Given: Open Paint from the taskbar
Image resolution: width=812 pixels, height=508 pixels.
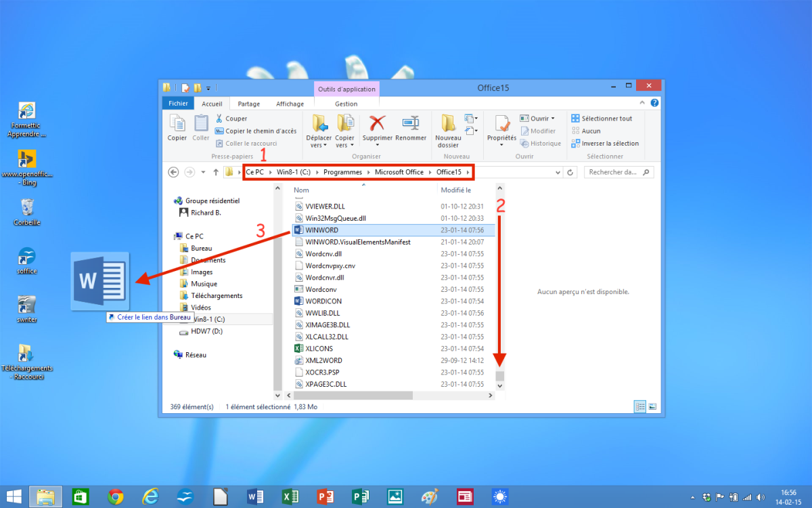Looking at the screenshot, I should [x=430, y=496].
